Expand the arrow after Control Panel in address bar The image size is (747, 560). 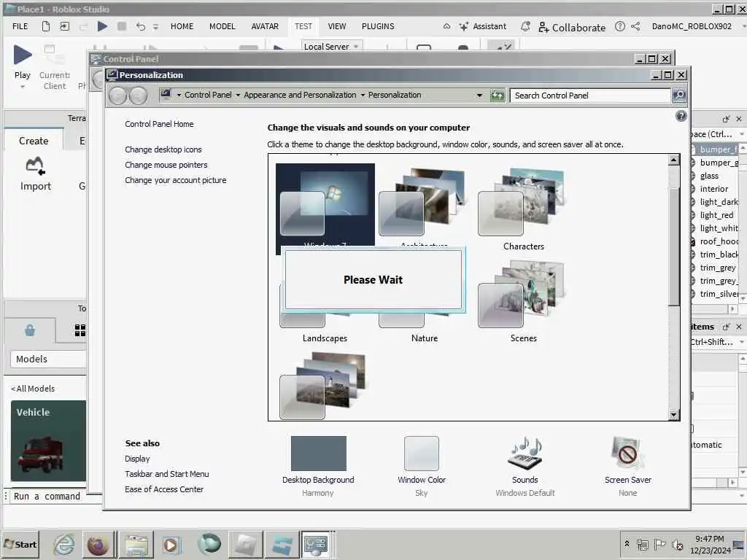pyautogui.click(x=238, y=96)
